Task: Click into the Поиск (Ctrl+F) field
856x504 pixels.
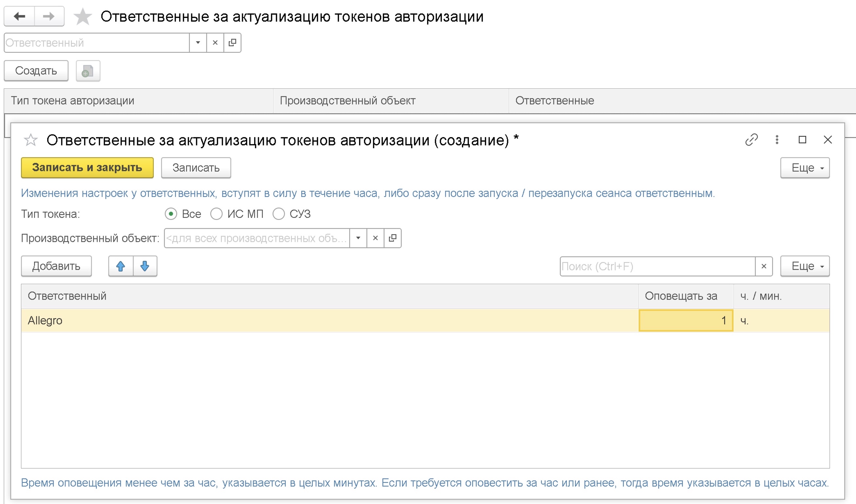Action: point(657,266)
